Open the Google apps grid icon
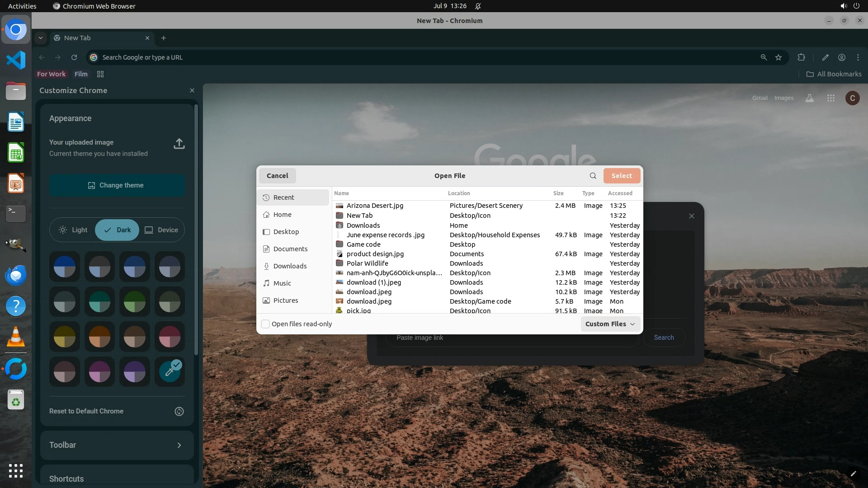 pyautogui.click(x=830, y=98)
